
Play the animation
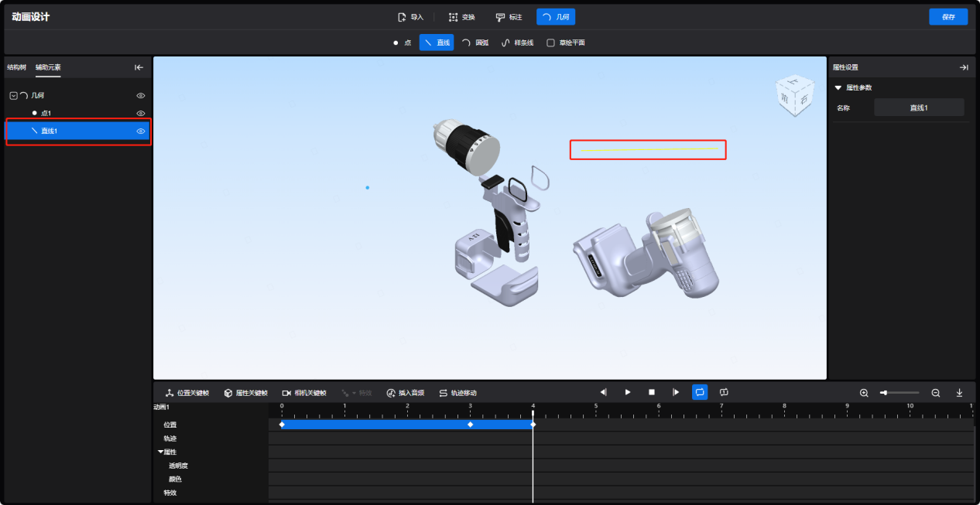click(628, 392)
